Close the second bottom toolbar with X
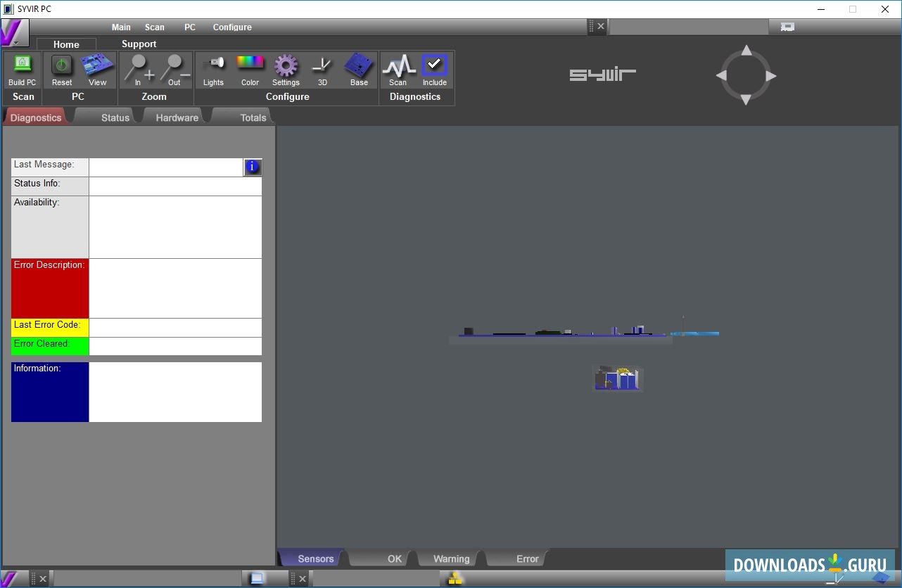This screenshot has height=588, width=902. pos(303,579)
